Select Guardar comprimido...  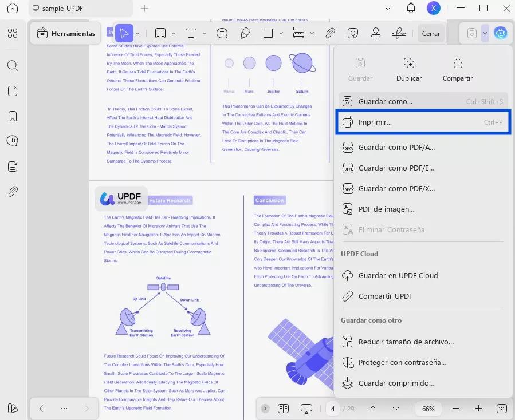(422, 383)
